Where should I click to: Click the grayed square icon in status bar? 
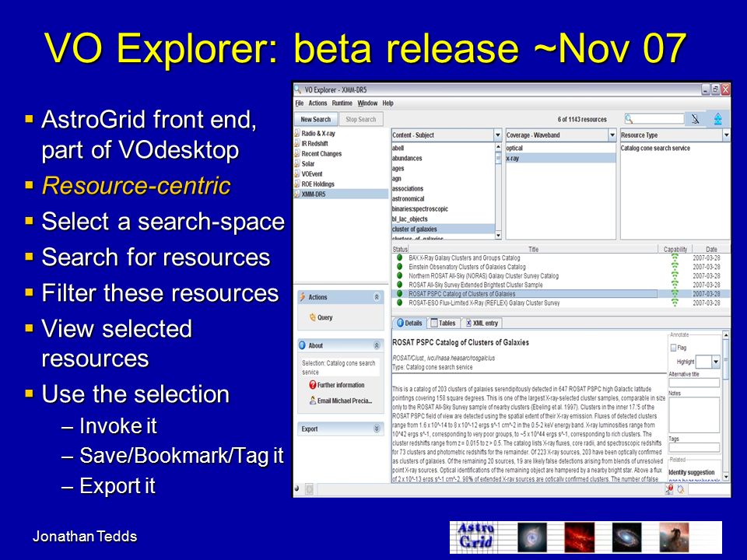[309, 488]
